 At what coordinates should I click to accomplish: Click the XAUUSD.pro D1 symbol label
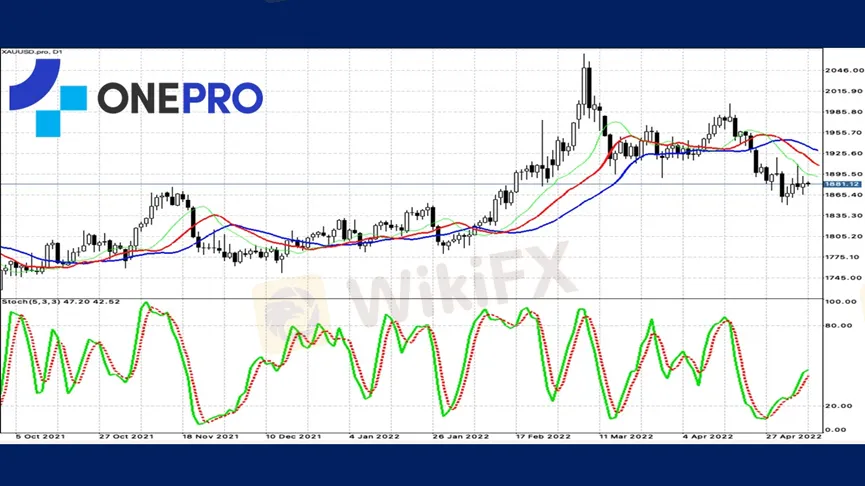(x=29, y=53)
